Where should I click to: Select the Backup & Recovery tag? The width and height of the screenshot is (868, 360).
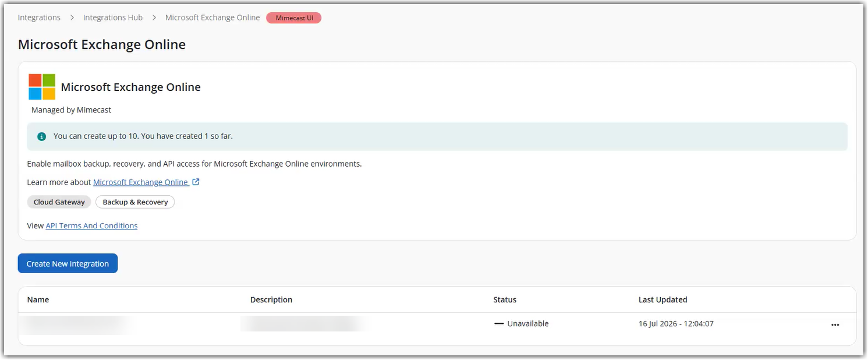coord(135,202)
